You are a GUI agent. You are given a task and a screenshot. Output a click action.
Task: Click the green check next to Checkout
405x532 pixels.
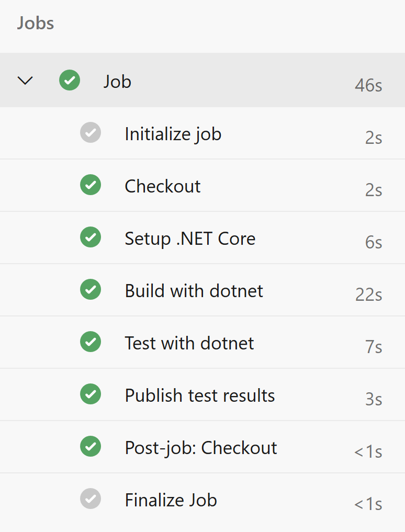(x=91, y=185)
